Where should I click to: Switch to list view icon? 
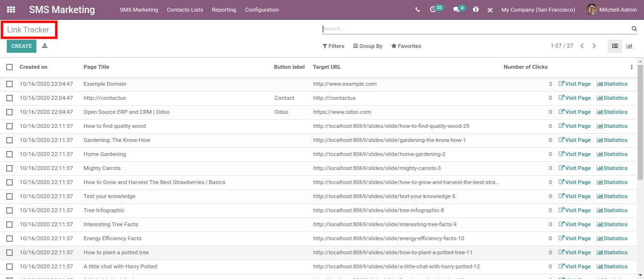pos(615,46)
